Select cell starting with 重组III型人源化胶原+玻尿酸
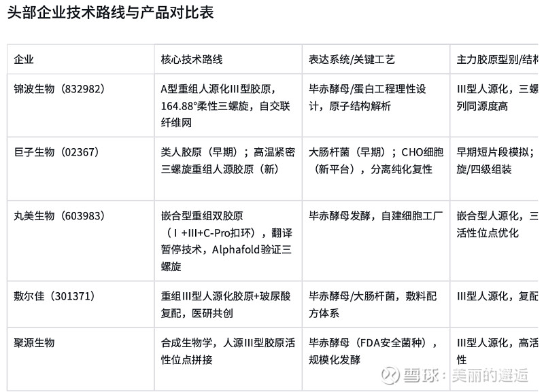 (x=228, y=304)
